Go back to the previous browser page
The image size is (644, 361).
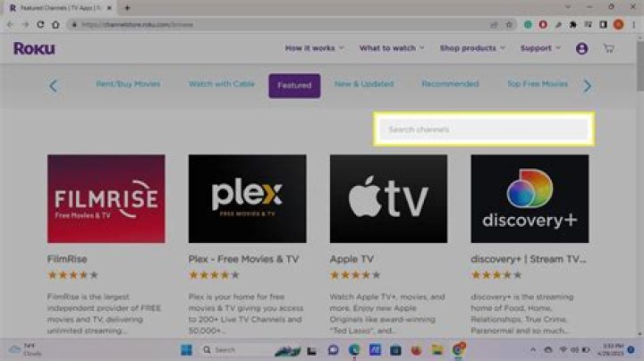click(11, 25)
